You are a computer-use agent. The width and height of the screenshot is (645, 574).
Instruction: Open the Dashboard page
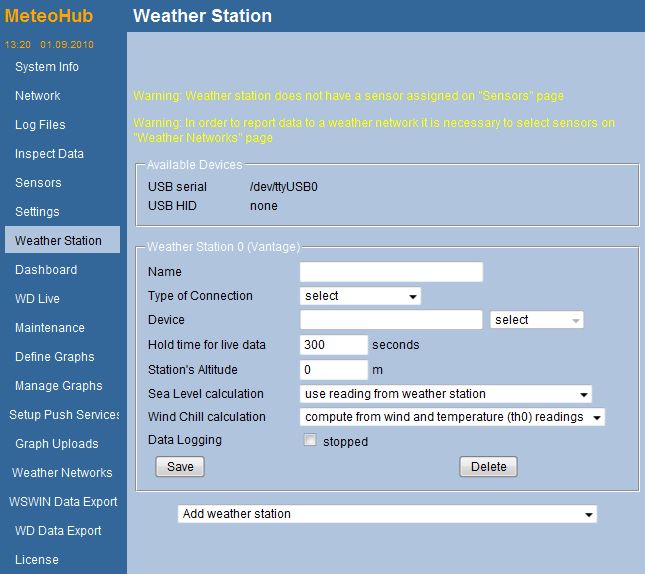46,270
